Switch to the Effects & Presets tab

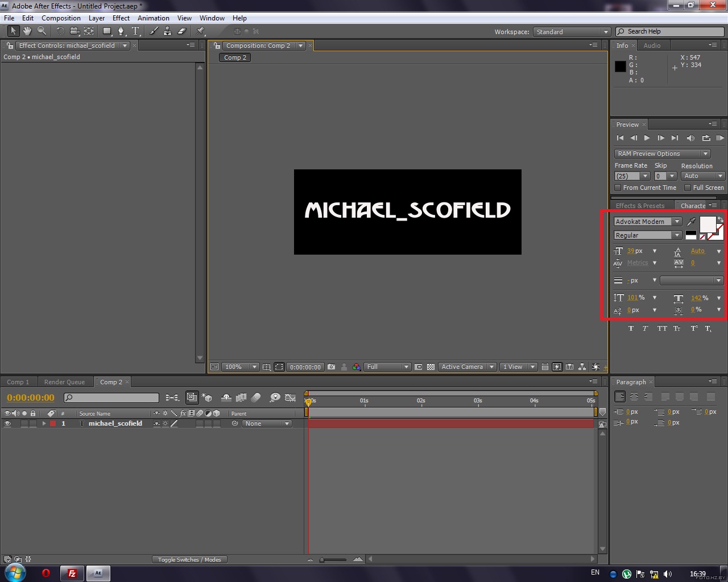tap(640, 206)
